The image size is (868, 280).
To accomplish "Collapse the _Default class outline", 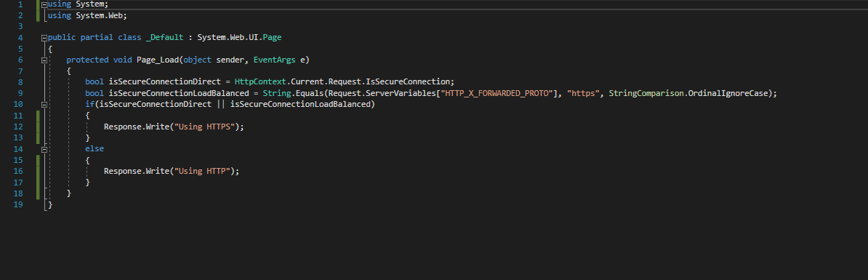I will (x=44, y=38).
